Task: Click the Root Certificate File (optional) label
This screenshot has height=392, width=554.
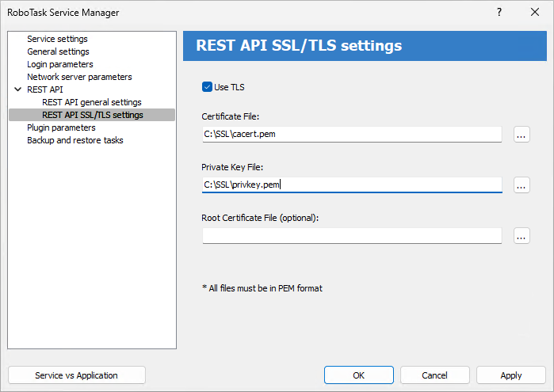Action: (x=260, y=218)
